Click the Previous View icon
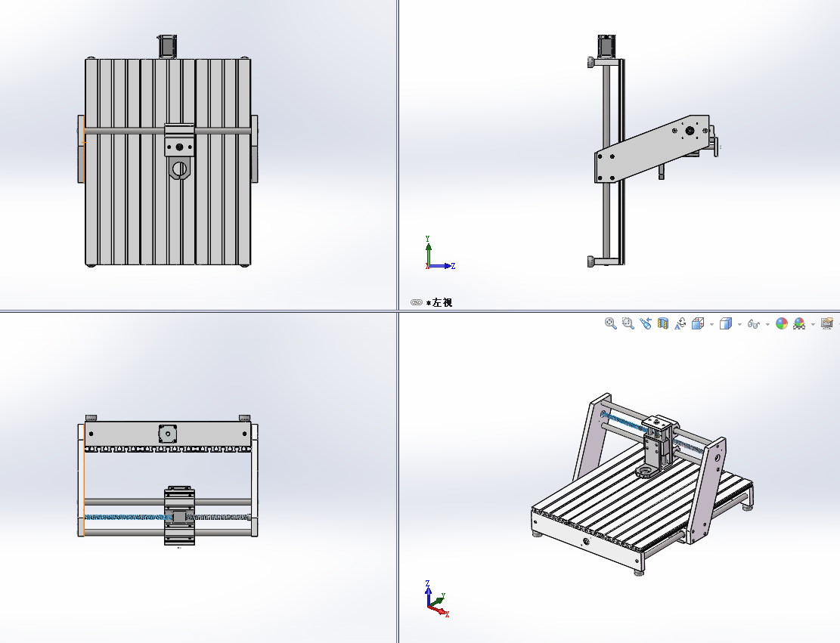This screenshot has width=840, height=643. (x=646, y=323)
